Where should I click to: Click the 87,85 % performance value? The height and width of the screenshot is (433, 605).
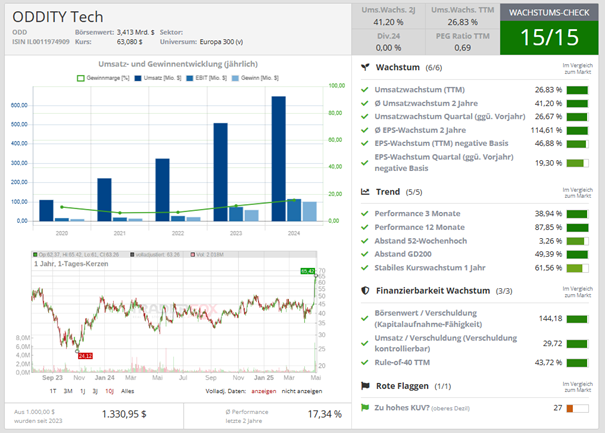[x=548, y=227]
